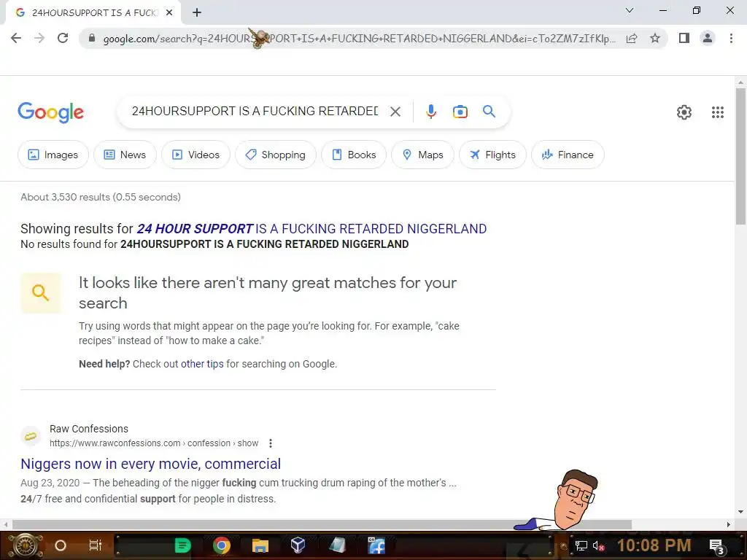This screenshot has width=747, height=560.
Task: Click the rawconfessions.com URL breadcrumb
Action: point(154,443)
